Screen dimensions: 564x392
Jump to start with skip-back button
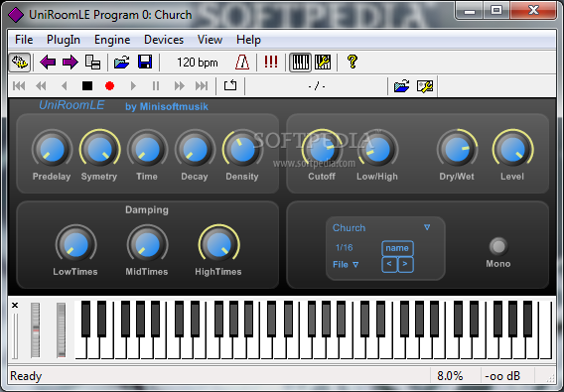click(19, 86)
